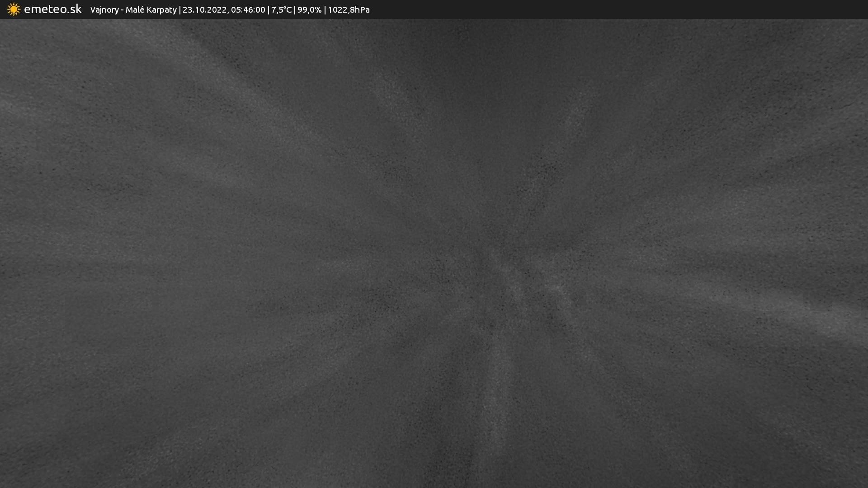
Task: Click the word Karpaty in the header
Action: (161, 10)
